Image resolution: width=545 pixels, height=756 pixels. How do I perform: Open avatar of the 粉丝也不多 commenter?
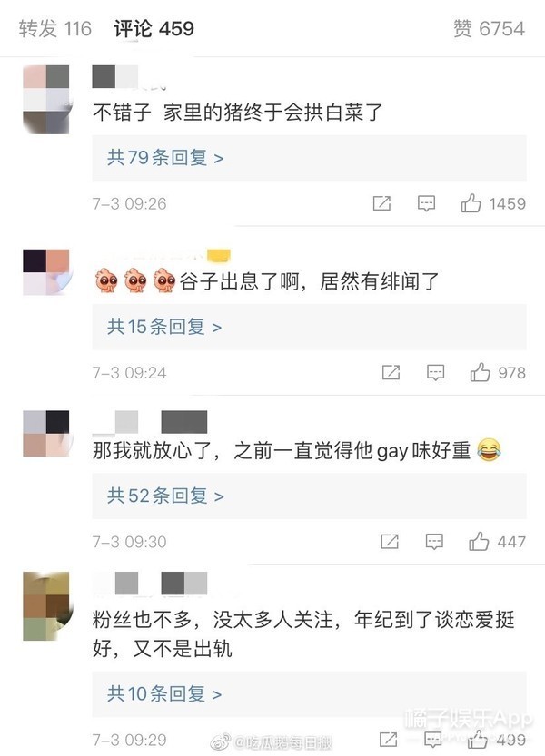coord(47,606)
